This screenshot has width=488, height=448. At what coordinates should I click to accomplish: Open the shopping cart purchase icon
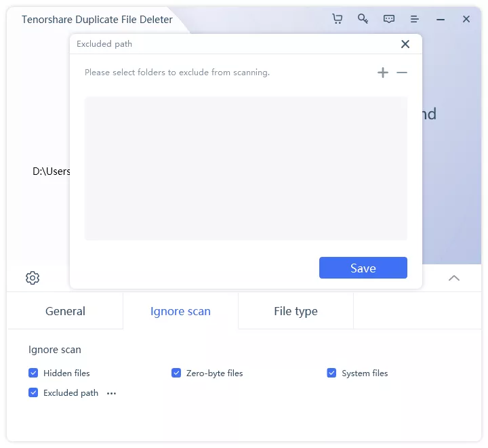338,19
